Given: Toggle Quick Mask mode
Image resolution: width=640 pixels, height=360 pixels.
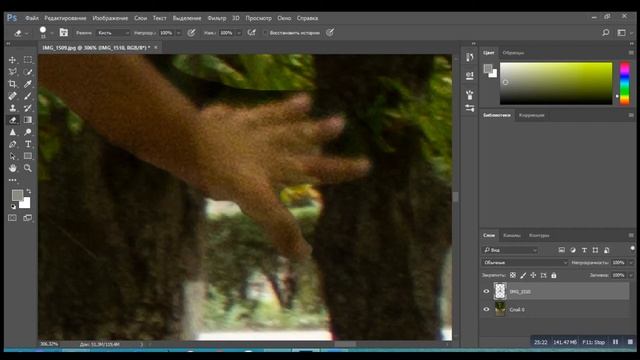Looking at the screenshot, I should click(x=13, y=218).
